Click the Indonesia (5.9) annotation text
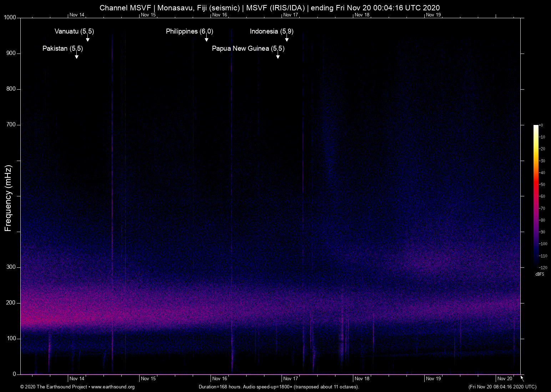The height and width of the screenshot is (392, 551). pyautogui.click(x=272, y=31)
